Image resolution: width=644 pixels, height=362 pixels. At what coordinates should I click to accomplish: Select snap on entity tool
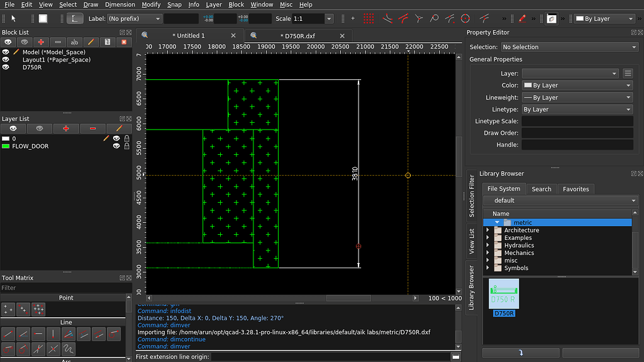[403, 18]
